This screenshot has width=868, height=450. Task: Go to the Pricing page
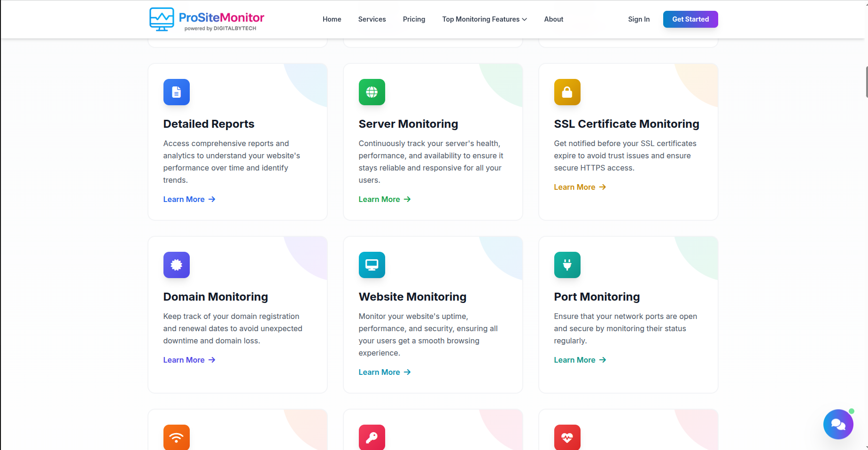pyautogui.click(x=414, y=19)
